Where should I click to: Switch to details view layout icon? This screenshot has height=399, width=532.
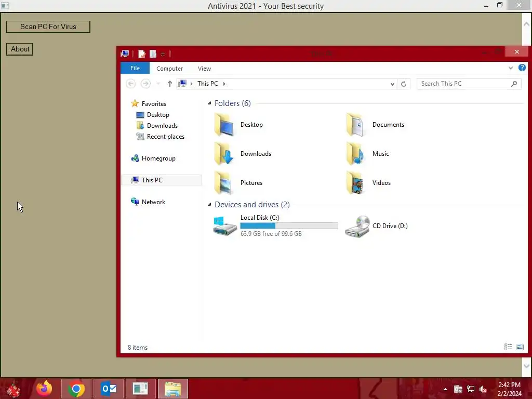tap(508, 347)
